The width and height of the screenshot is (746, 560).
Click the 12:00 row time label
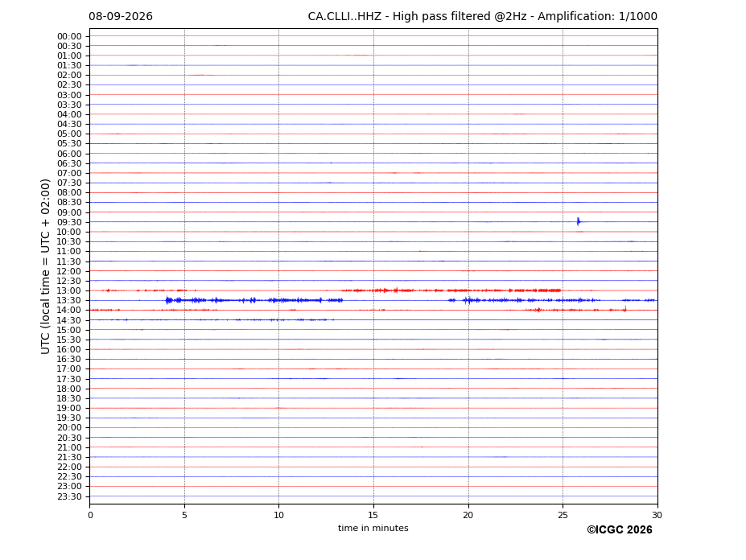[69, 271]
